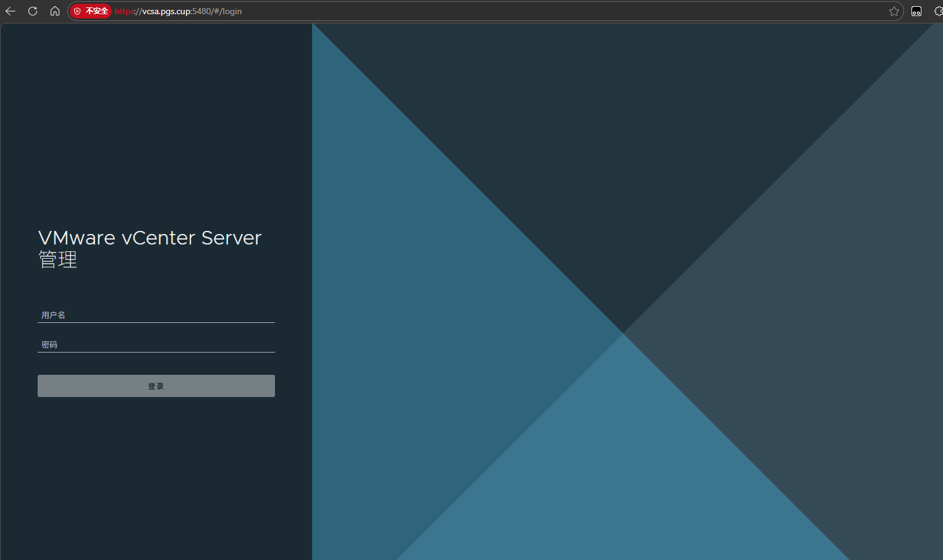This screenshot has width=943, height=560.
Task: Click the 登录 login button
Action: tap(156, 386)
